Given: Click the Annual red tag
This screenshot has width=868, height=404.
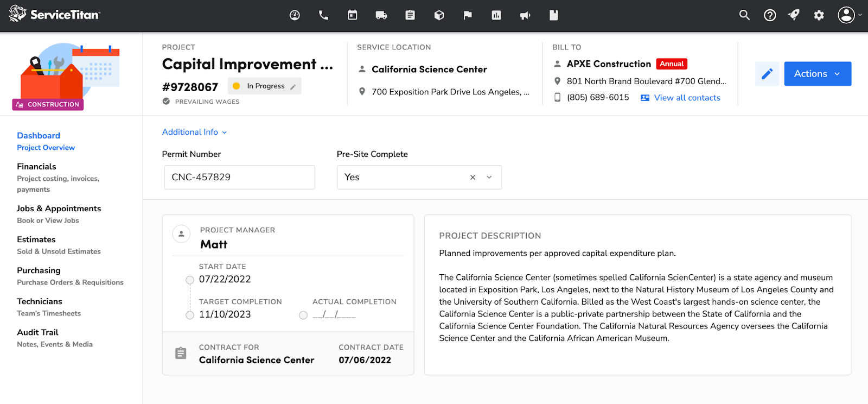Looking at the screenshot, I should (x=672, y=64).
